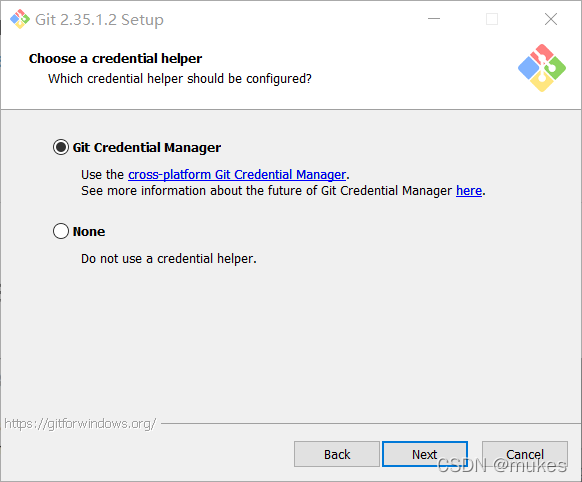Click the Git icon in the title bar
The image size is (582, 482).
pyautogui.click(x=20, y=19)
